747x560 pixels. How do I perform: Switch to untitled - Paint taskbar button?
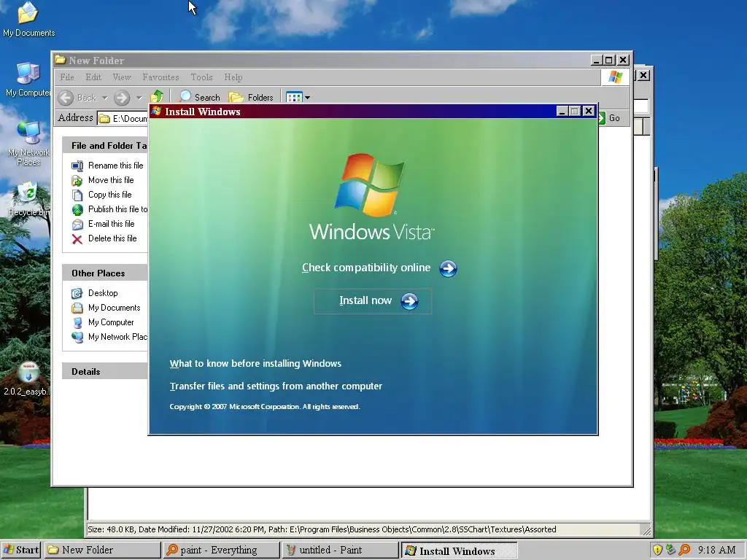coord(340,550)
